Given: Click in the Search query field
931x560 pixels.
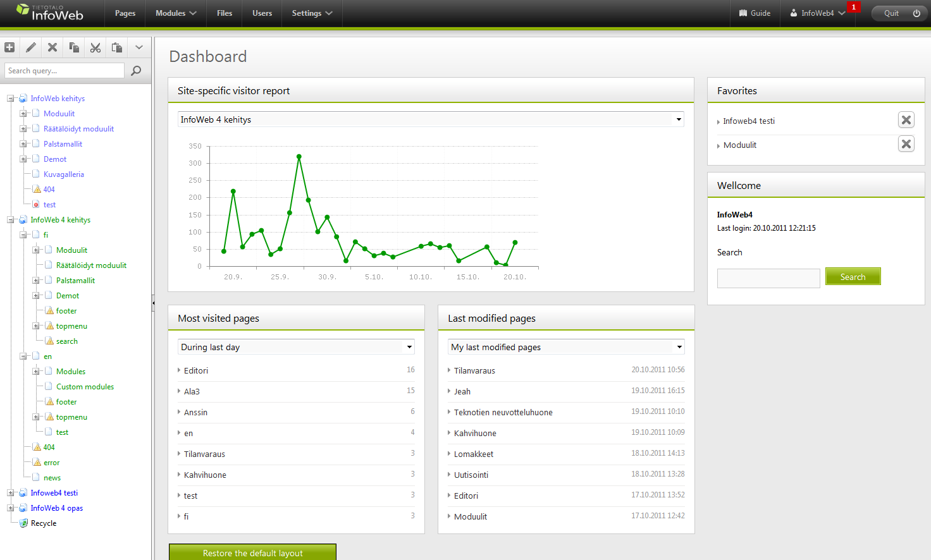Looking at the screenshot, I should [x=65, y=71].
